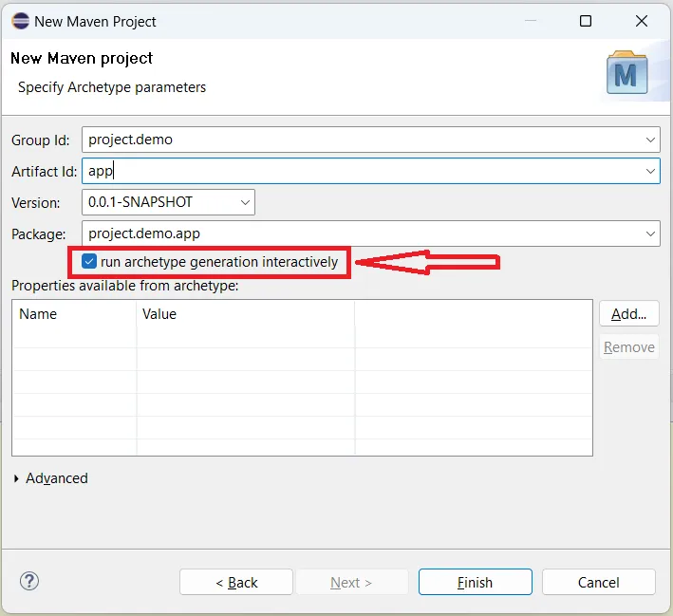Click the Add... property button
The width and height of the screenshot is (673, 616).
pyautogui.click(x=628, y=314)
